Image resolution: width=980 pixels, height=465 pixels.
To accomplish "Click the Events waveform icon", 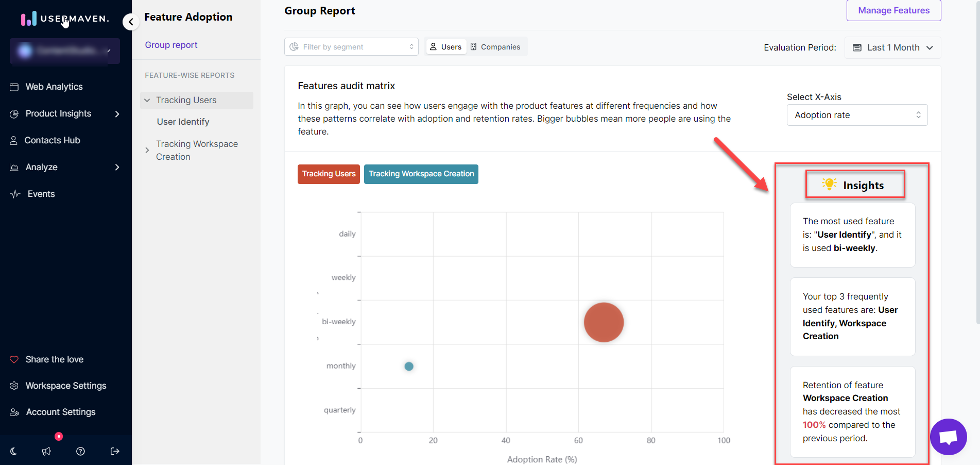I will (x=14, y=193).
